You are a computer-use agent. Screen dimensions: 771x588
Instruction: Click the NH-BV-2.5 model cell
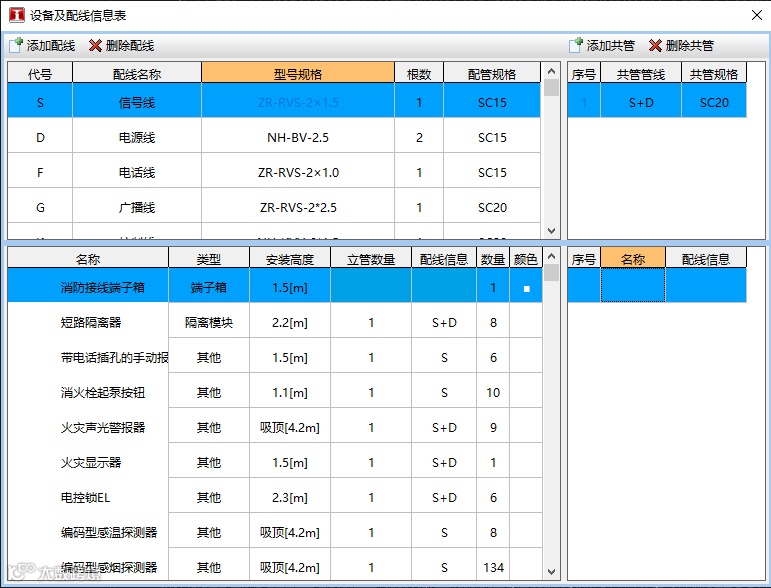click(x=298, y=137)
